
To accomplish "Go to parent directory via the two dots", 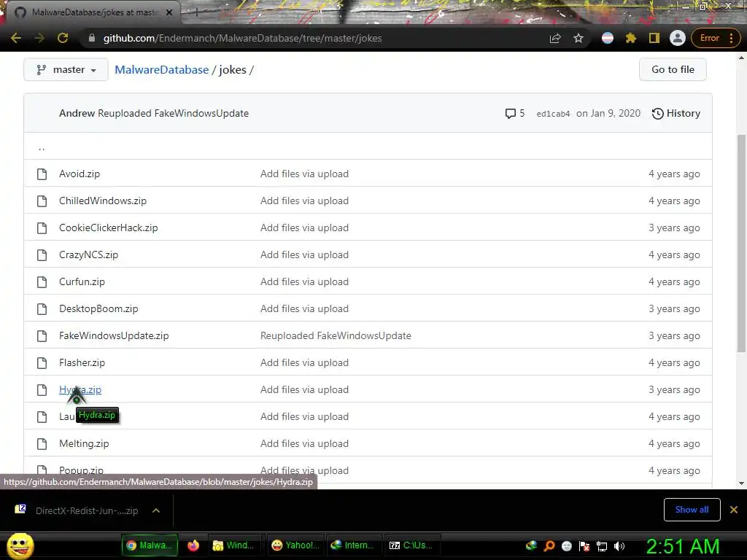I will [x=42, y=148].
